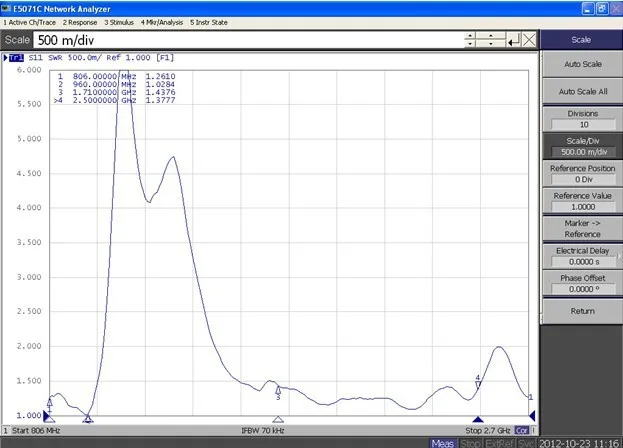Click the marker 3 stimulus triangle on bottom axis
The height and width of the screenshot is (448, 623).
(x=278, y=419)
